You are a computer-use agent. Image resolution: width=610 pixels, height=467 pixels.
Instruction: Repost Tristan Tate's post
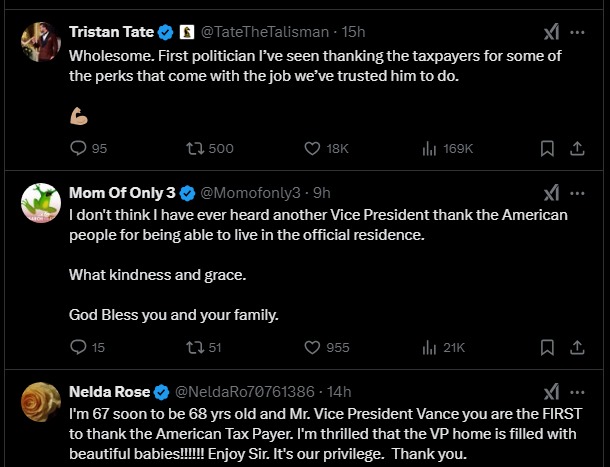(194, 148)
